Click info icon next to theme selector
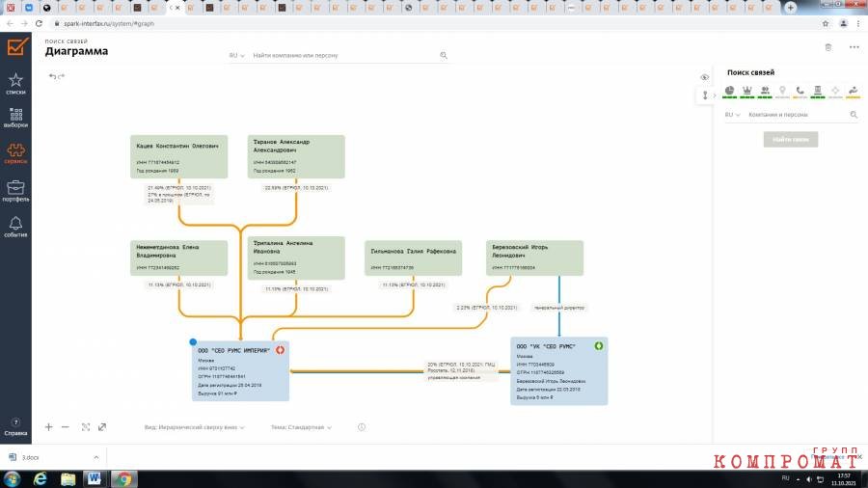Screen dimensions: 868x488 [362, 427]
